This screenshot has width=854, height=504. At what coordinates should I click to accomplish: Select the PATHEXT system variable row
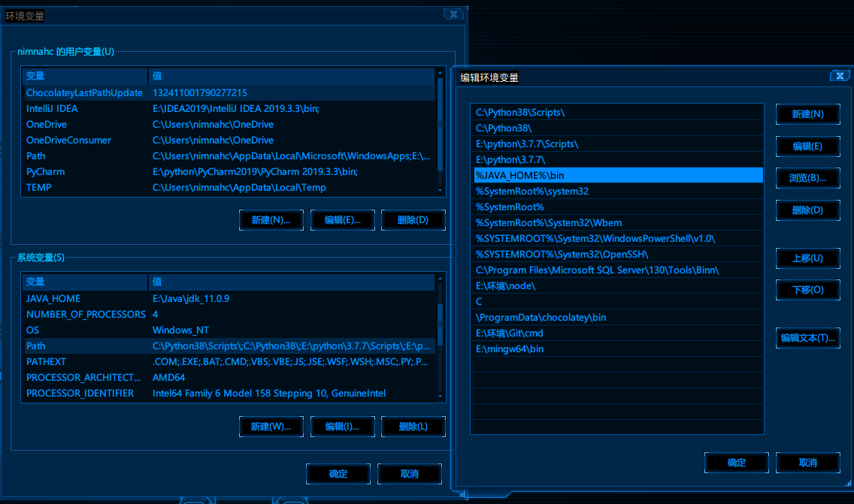click(x=229, y=362)
